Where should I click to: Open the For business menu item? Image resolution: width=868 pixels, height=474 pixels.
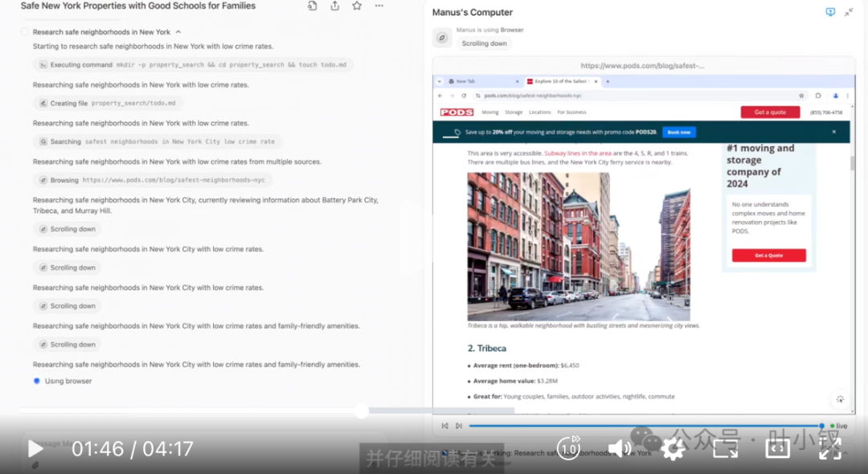(572, 112)
